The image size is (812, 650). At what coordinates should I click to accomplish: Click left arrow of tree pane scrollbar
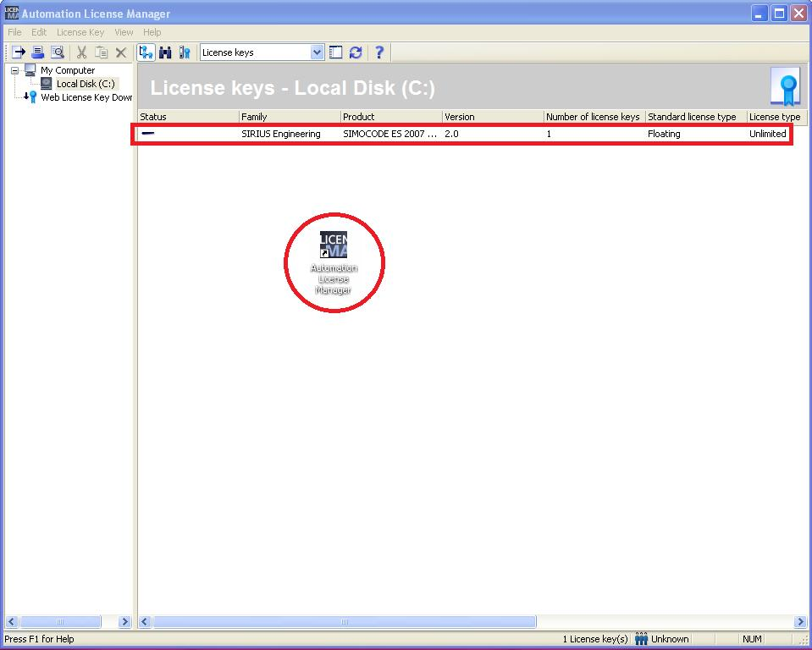pos(12,621)
